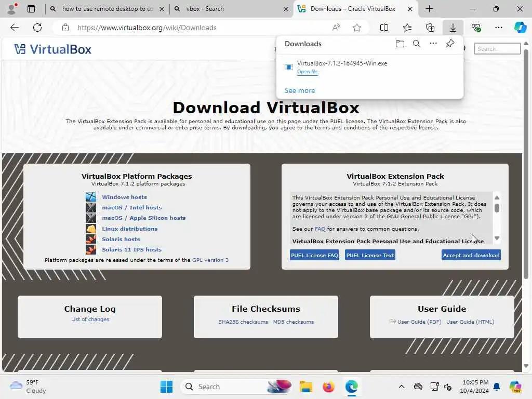Image resolution: width=532 pixels, height=399 pixels.
Task: Click the Windows hosts icon
Action: point(91,197)
